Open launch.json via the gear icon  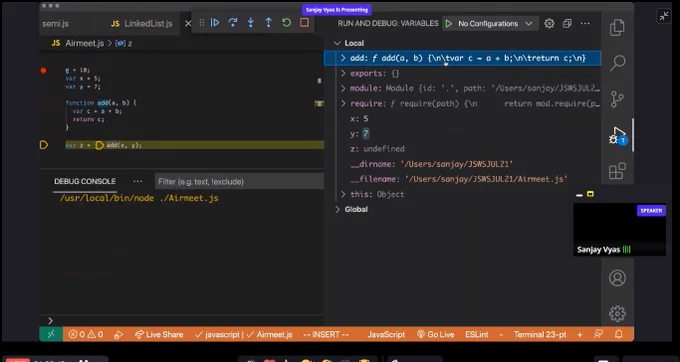tap(549, 23)
